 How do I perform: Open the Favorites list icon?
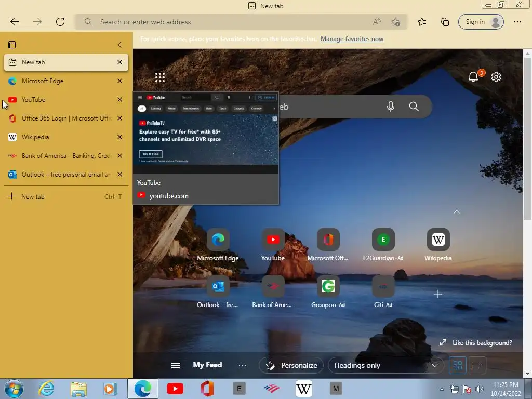[x=422, y=22]
